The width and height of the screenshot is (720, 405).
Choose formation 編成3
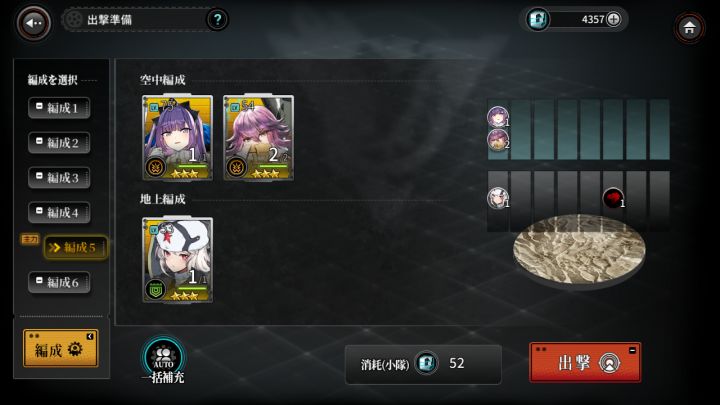pos(59,178)
